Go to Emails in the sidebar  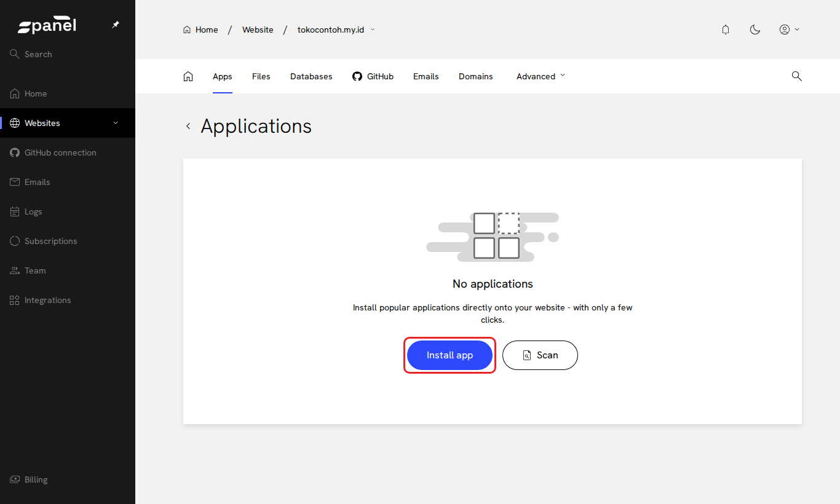[x=68, y=182]
